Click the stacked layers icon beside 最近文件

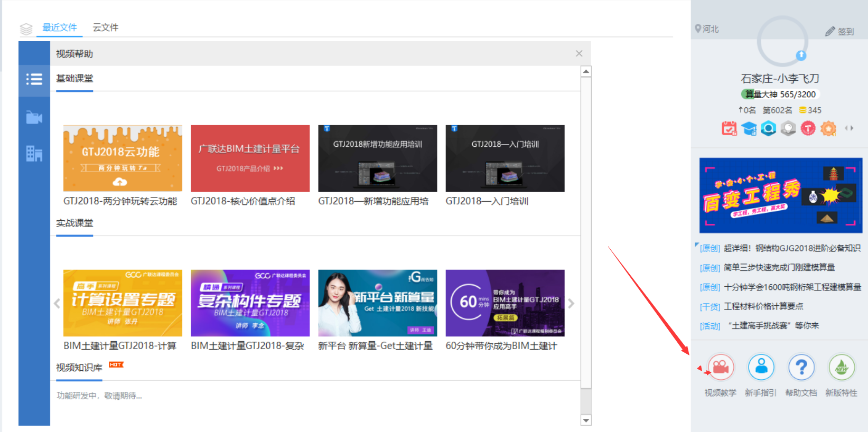point(26,29)
